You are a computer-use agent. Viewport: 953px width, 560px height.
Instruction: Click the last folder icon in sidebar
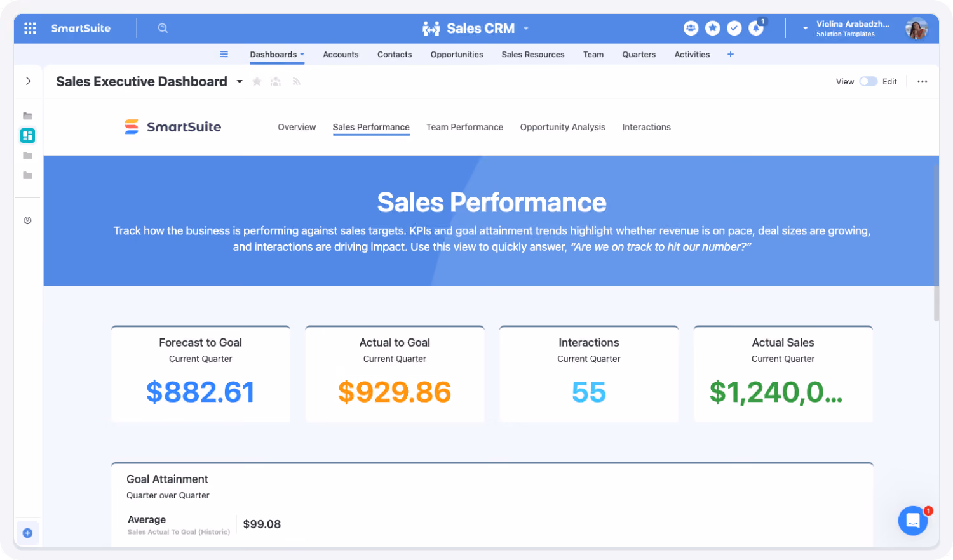point(27,175)
